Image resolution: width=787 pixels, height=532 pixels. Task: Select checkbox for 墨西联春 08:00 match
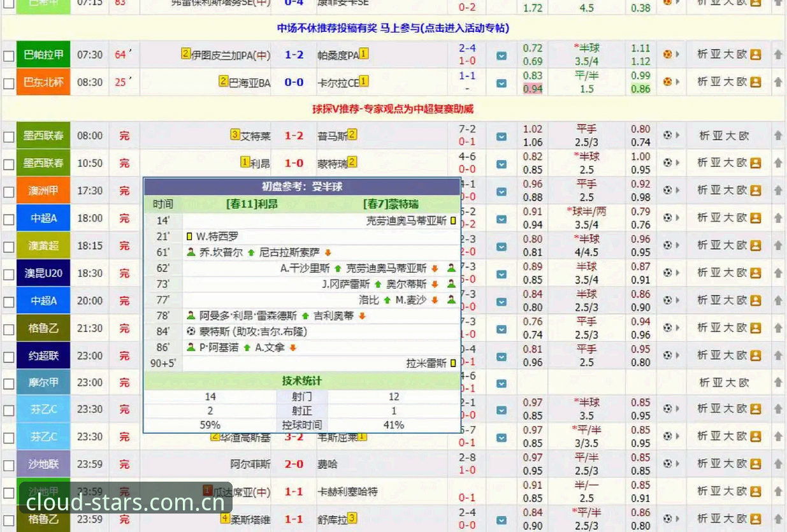(x=8, y=137)
